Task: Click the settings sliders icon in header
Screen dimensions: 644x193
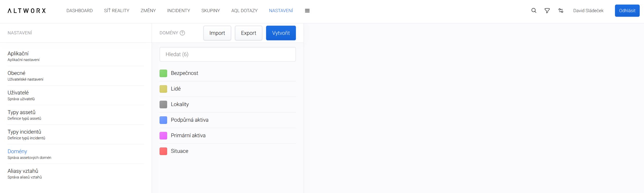Action: tap(561, 11)
